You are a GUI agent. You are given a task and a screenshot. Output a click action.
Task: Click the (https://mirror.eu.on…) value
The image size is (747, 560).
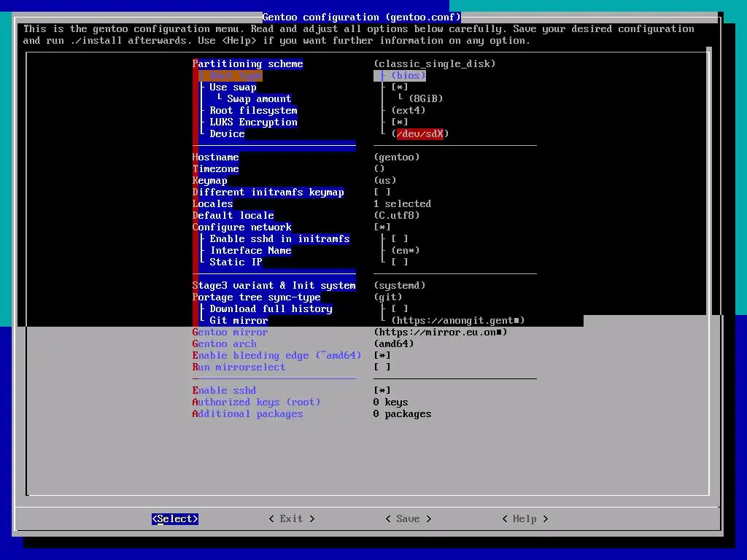coord(441,332)
